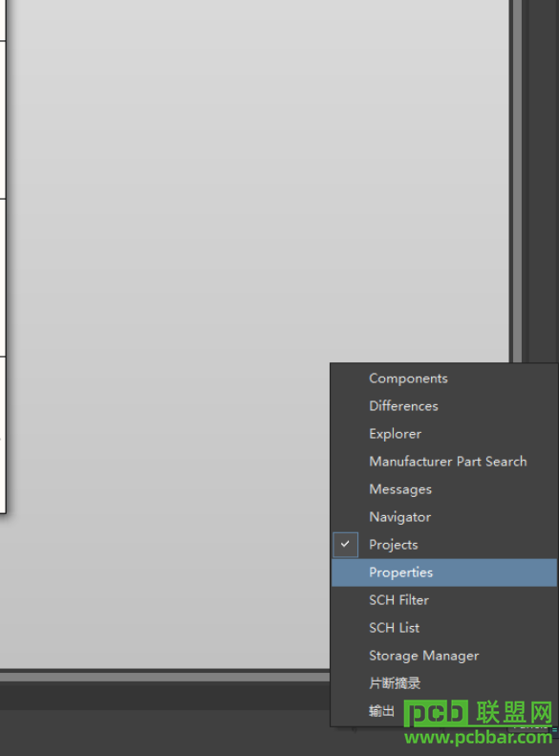Click the white schematic sheet edge
The height and width of the screenshot is (756, 559).
(3, 255)
